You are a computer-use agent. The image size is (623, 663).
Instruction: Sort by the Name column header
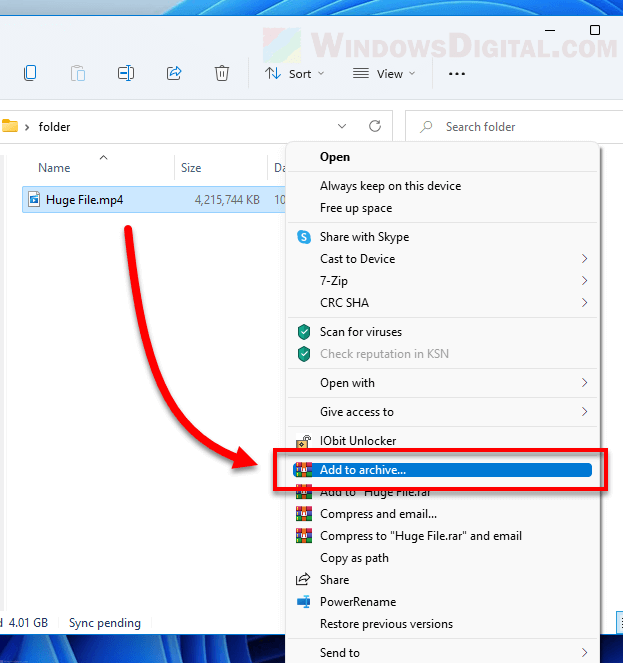pyautogui.click(x=54, y=168)
